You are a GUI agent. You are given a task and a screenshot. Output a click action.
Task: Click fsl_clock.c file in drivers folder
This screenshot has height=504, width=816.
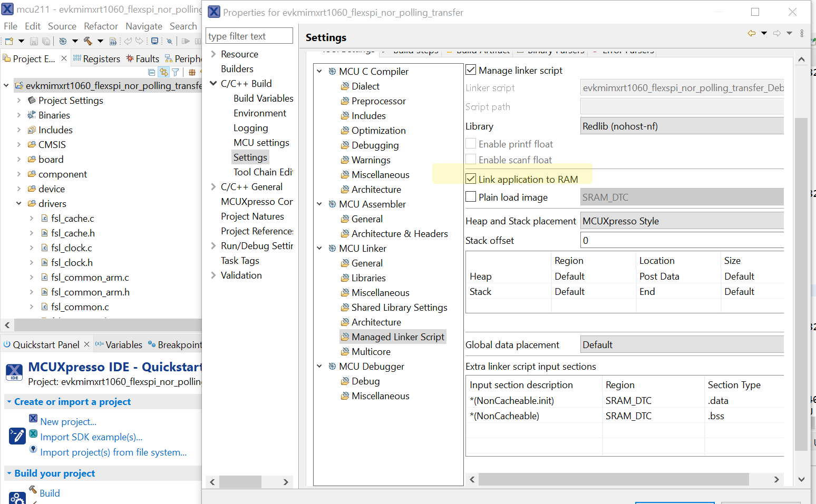71,248
